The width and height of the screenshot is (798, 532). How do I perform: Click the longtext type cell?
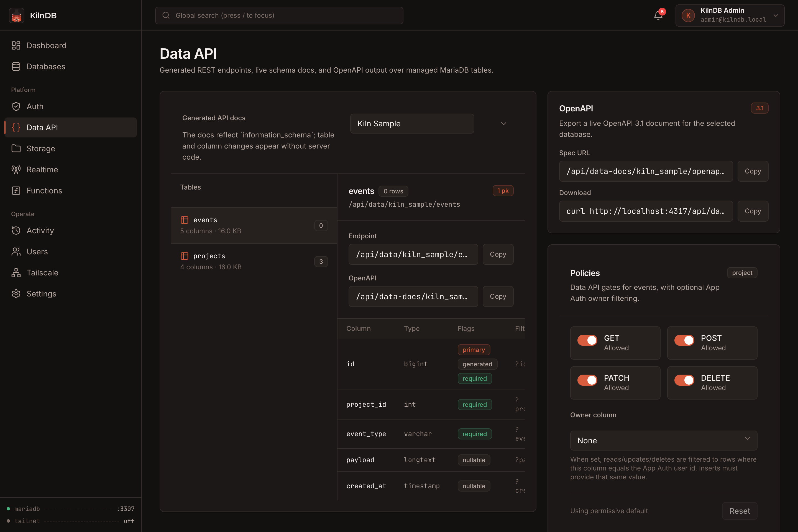[420, 460]
